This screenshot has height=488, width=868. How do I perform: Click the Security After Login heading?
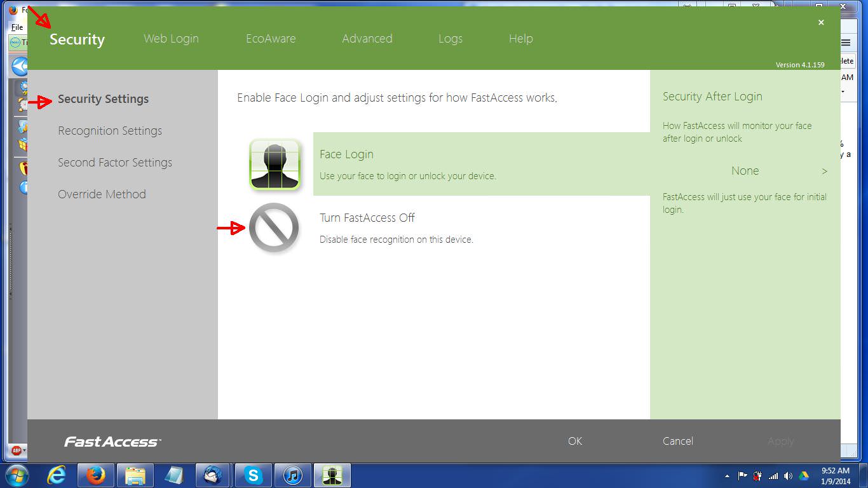point(712,97)
